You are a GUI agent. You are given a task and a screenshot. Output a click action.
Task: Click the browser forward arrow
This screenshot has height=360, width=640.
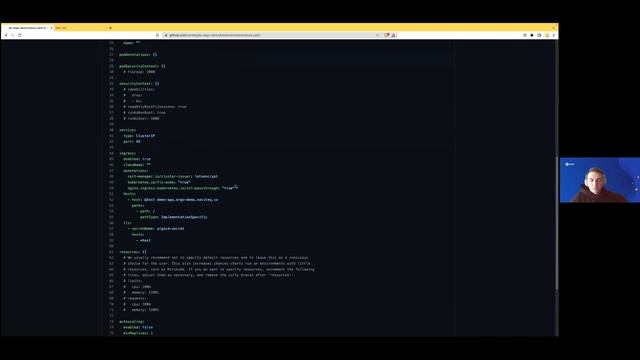pos(13,35)
